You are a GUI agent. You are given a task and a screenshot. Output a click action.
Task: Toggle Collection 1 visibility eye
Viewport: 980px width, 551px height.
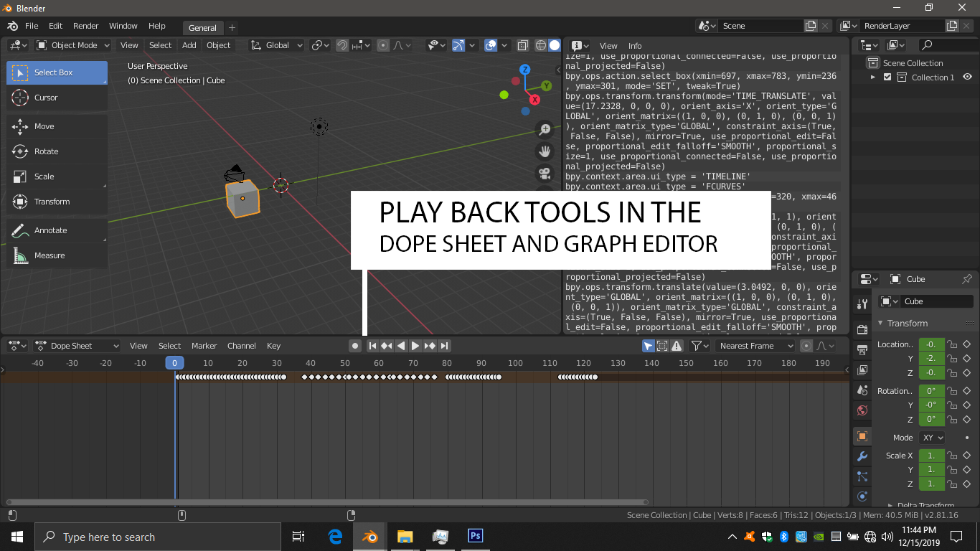tap(967, 77)
